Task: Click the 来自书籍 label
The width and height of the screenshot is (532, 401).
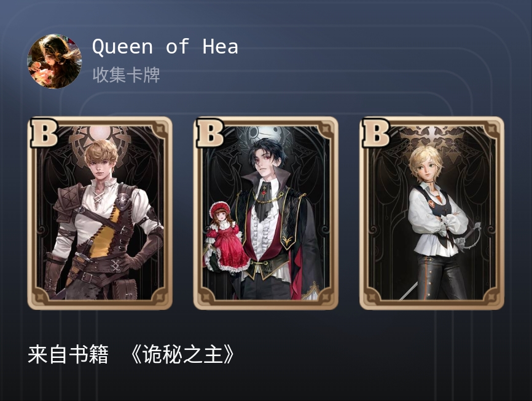Action: [x=68, y=355]
